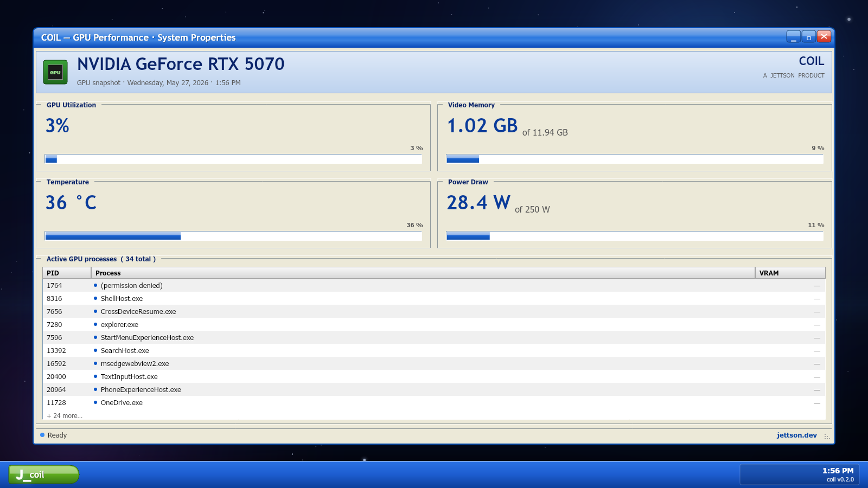Click PID 13392 cell
The width and height of the screenshot is (868, 488).
coord(56,350)
